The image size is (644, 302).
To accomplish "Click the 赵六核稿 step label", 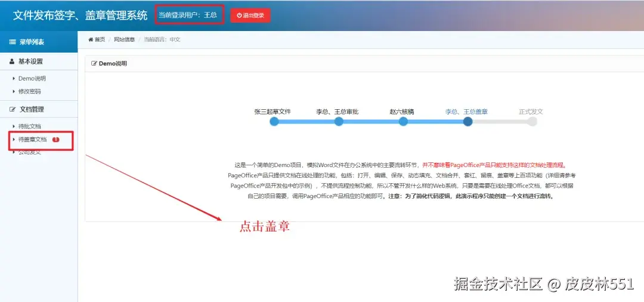I will (x=402, y=112).
